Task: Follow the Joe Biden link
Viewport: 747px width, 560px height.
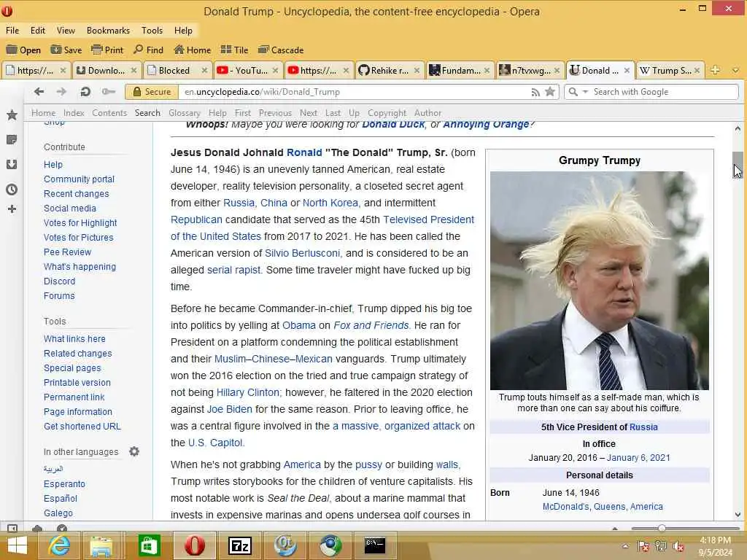Action: (x=230, y=409)
